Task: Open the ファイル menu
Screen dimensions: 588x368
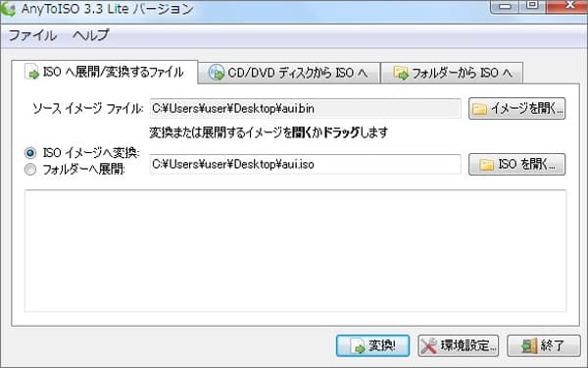Action: coord(32,35)
